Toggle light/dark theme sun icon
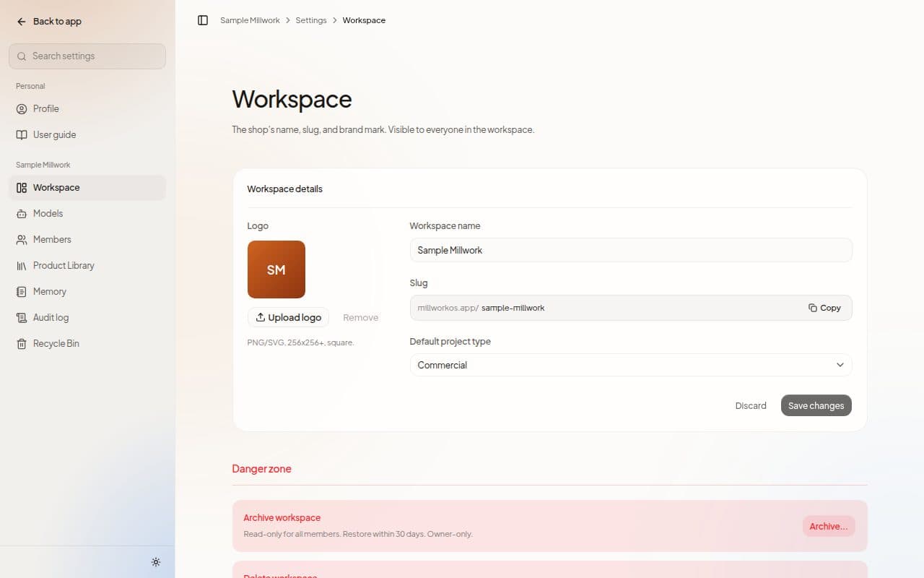 point(156,562)
